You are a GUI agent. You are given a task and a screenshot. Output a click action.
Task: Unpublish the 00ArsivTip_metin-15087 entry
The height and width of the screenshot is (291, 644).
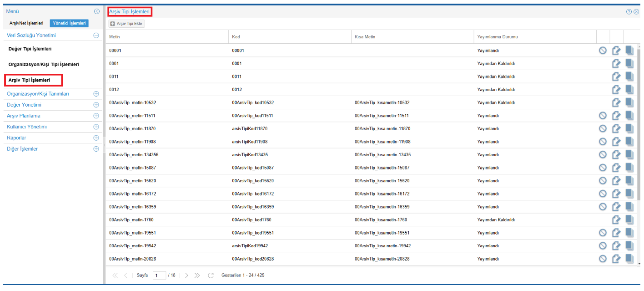[603, 168]
